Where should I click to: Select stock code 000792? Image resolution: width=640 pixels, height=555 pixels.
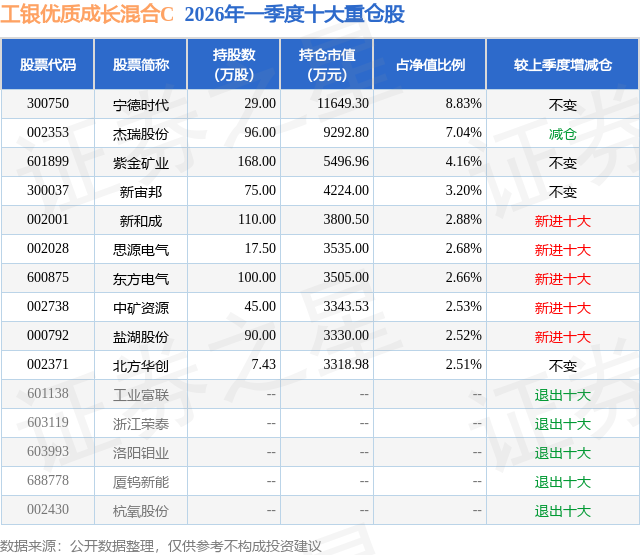(48, 335)
